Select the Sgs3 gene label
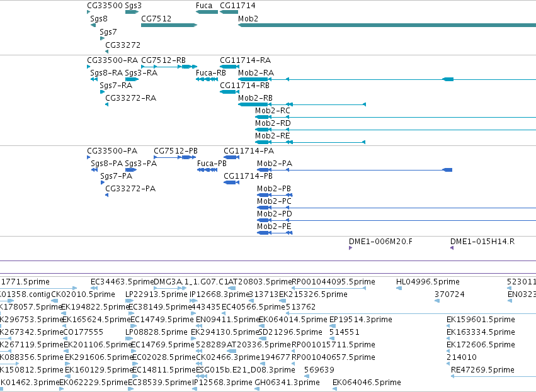The height and width of the screenshot is (392, 536). 134,6
